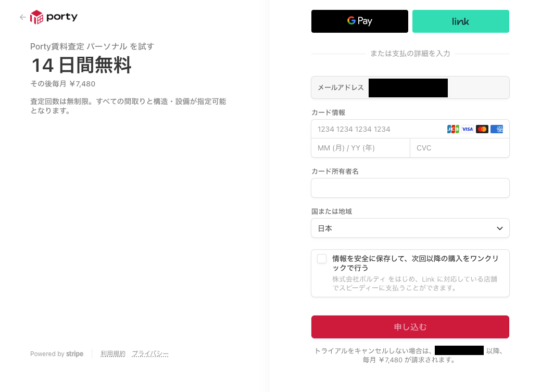Open the 利用規約 terms link

113,354
